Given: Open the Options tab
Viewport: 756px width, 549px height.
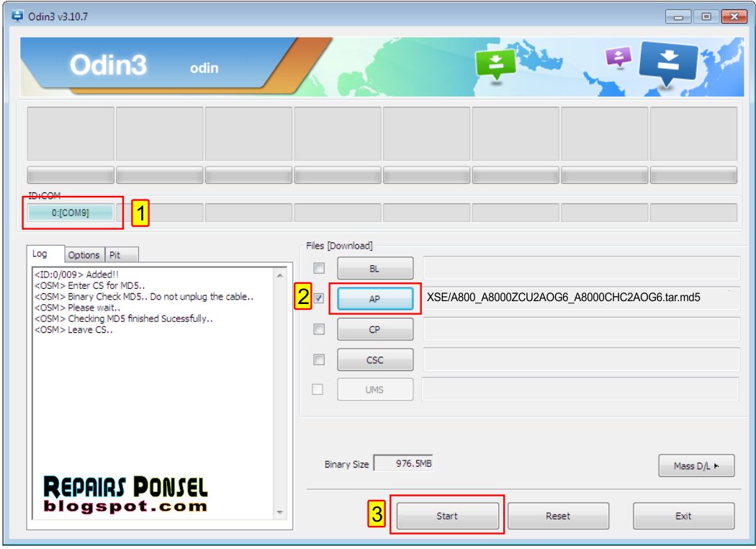Looking at the screenshot, I should point(84,255).
